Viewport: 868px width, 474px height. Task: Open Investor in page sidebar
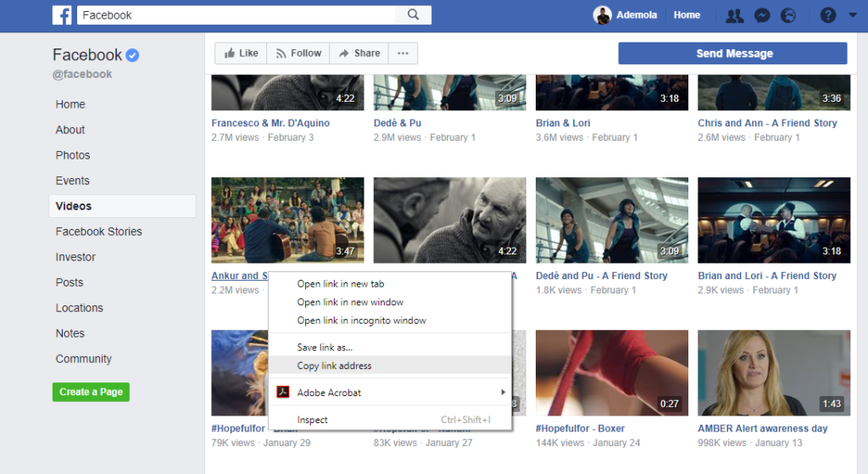coord(75,257)
